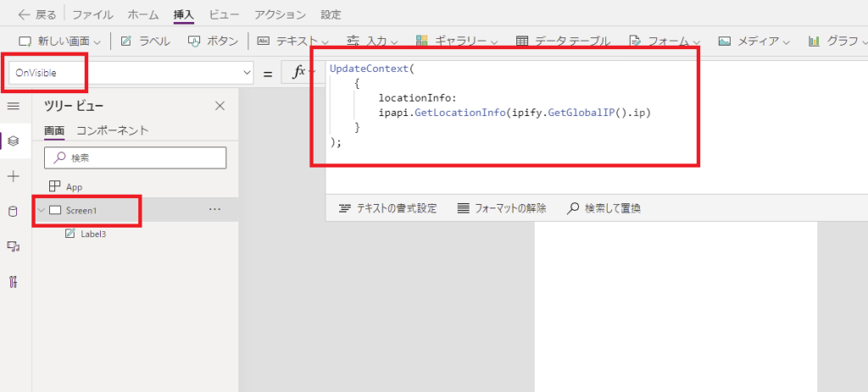Close the ツリー ビュー panel
This screenshot has height=392, width=868.
pyautogui.click(x=220, y=106)
